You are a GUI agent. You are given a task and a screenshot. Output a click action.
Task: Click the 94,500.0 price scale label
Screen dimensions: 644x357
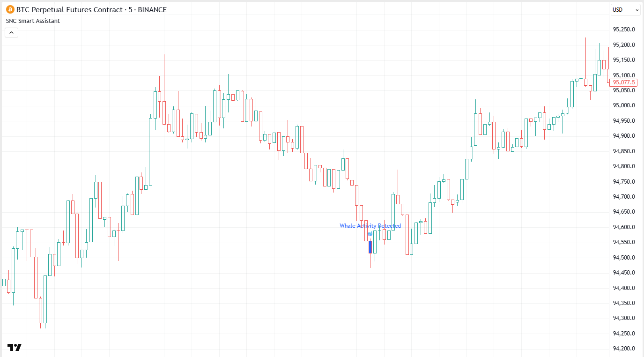(x=623, y=257)
